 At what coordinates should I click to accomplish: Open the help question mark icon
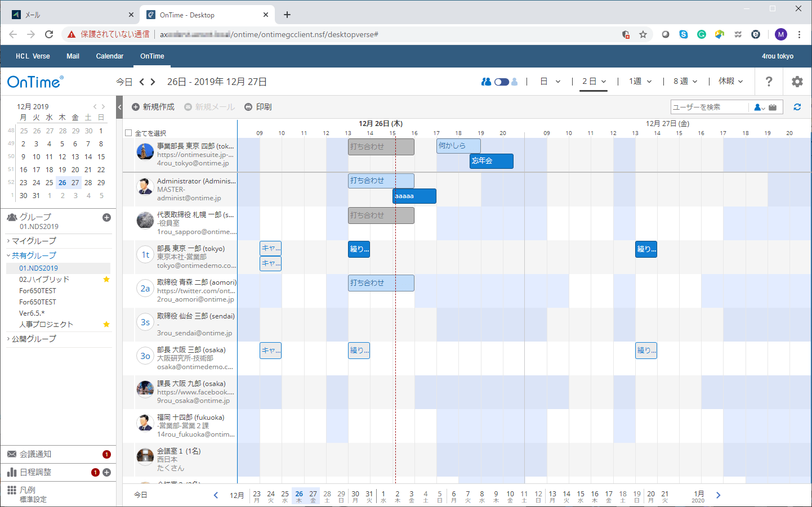tap(769, 81)
